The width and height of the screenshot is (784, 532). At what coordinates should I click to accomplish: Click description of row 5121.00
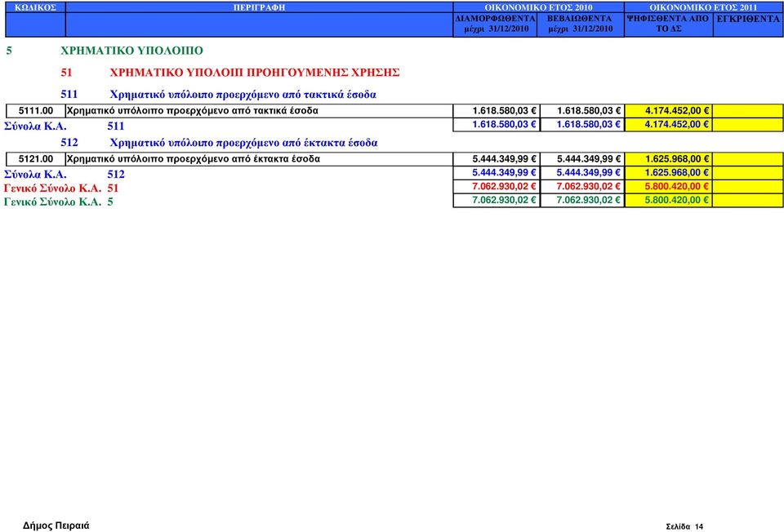tap(259, 159)
